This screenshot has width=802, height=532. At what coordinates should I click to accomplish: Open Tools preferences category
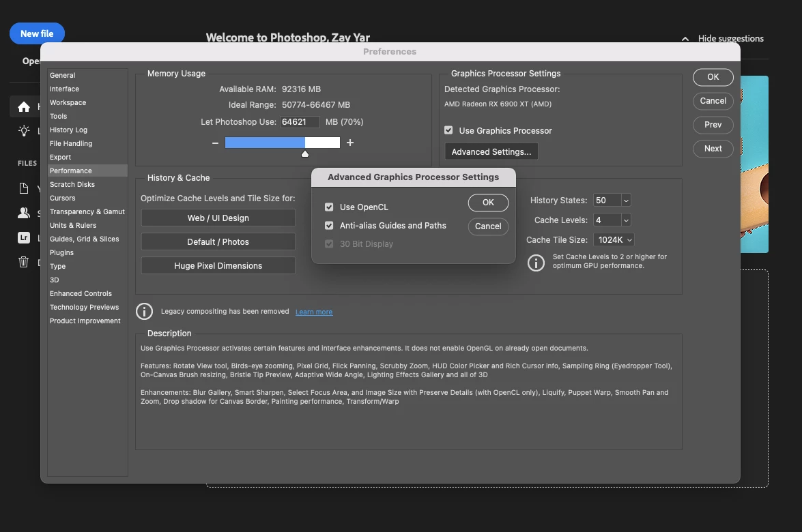coord(87,116)
